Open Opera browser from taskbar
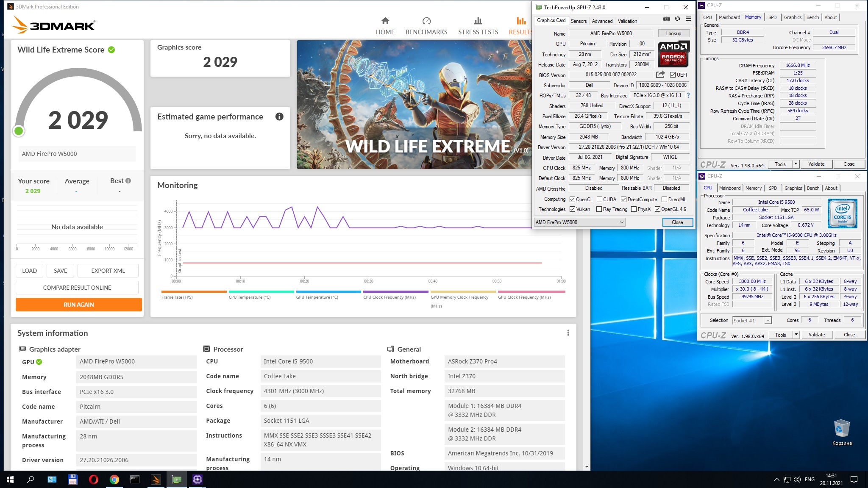The image size is (868, 488). (x=93, y=480)
